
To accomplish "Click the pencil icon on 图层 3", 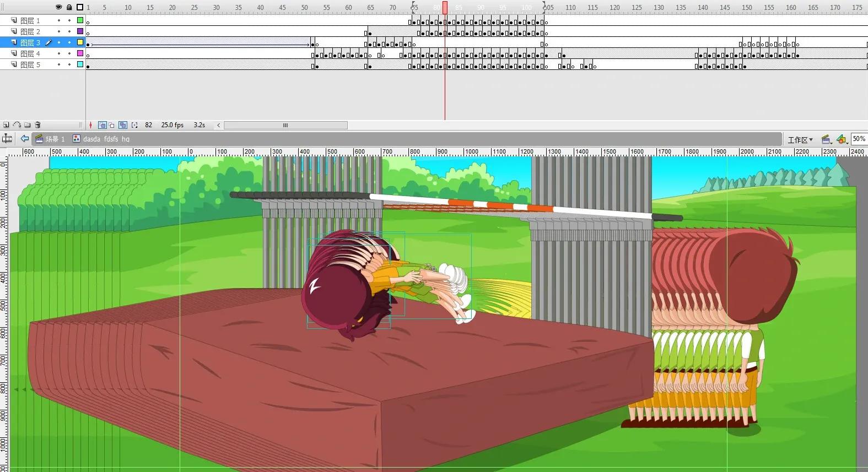I will (x=48, y=42).
